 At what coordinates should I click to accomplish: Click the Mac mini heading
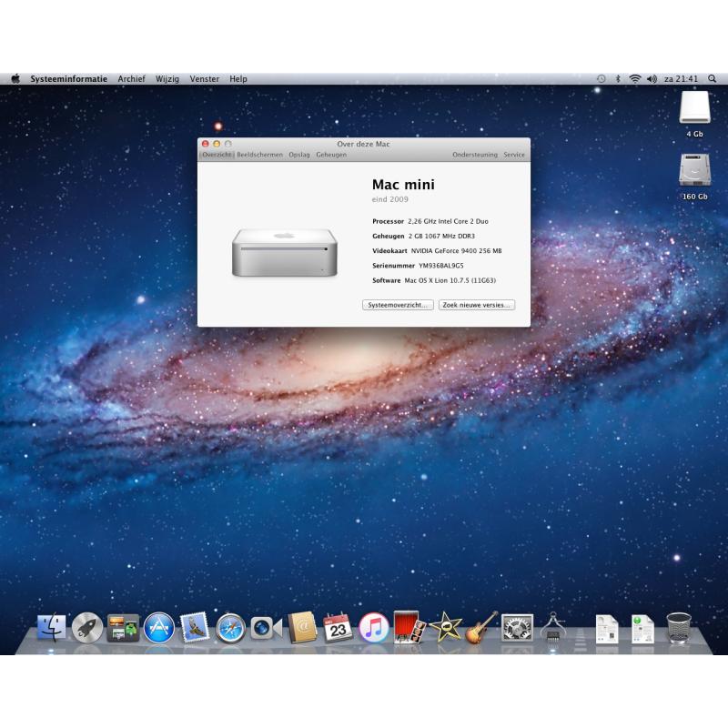pyautogui.click(x=403, y=185)
